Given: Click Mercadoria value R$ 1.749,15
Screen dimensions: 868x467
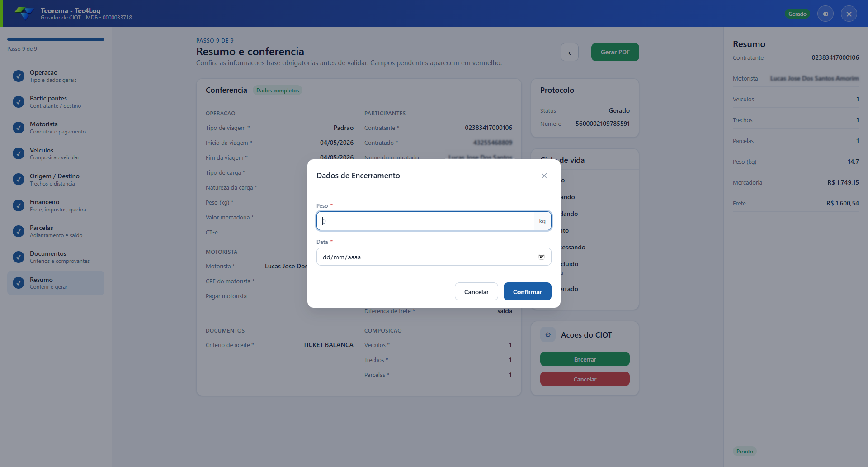Looking at the screenshot, I should pyautogui.click(x=843, y=182).
